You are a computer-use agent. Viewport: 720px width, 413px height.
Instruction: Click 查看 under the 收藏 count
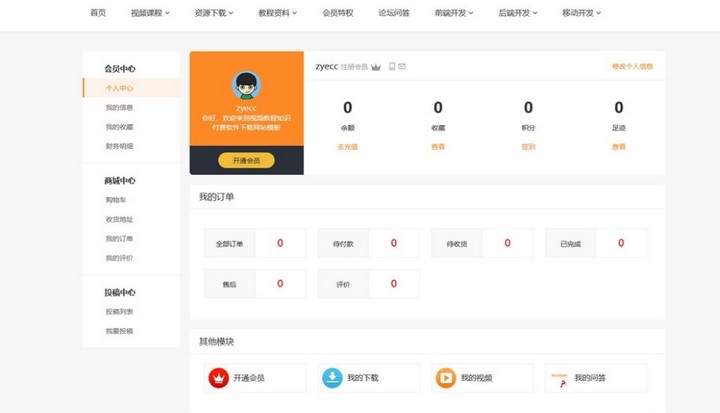click(438, 147)
